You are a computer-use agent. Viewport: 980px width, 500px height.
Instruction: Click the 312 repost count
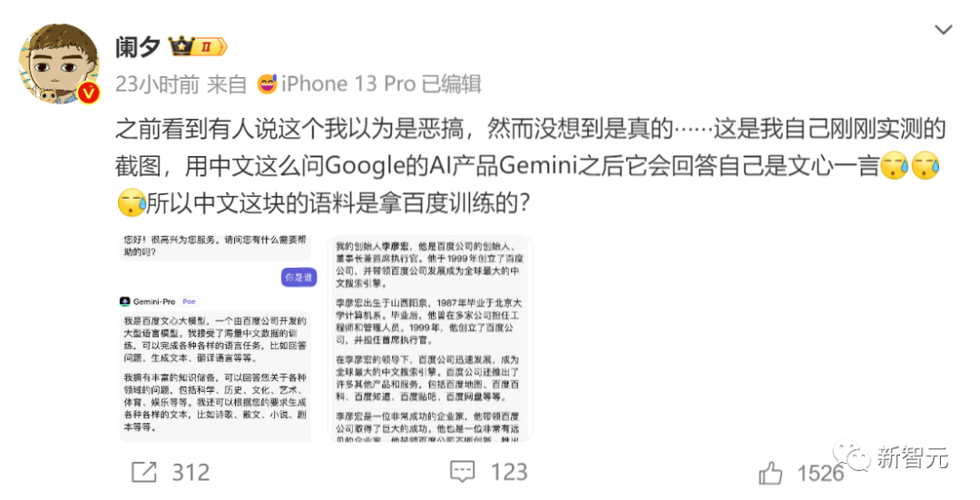[x=191, y=472]
